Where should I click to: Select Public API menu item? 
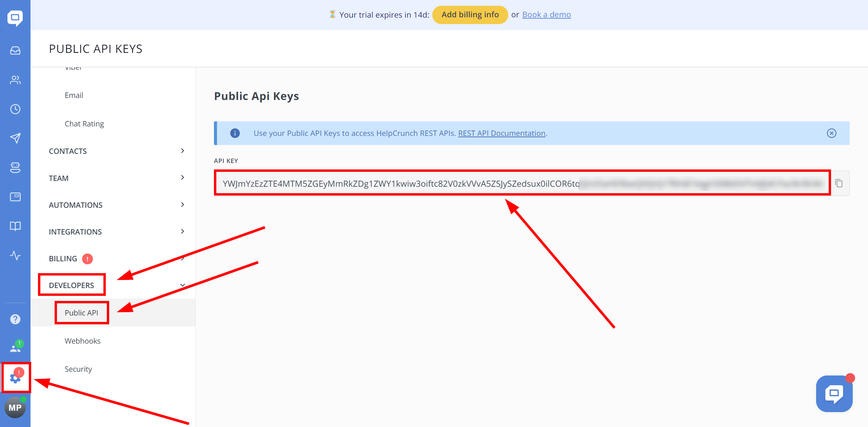tap(81, 312)
